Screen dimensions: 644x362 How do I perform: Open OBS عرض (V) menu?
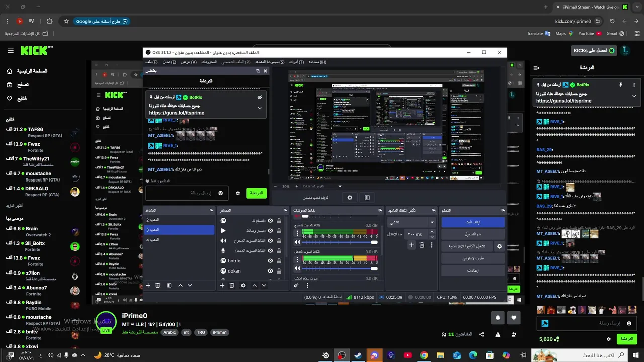pyautogui.click(x=189, y=62)
